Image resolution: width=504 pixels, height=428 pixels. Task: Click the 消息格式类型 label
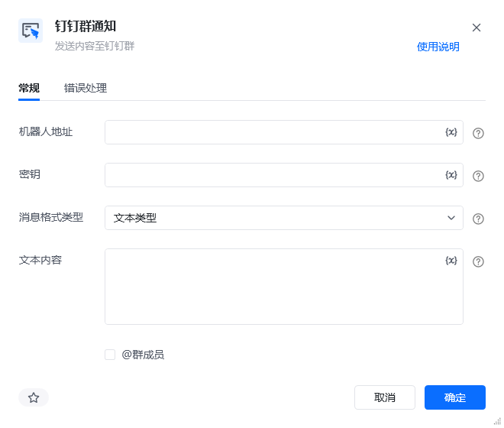point(51,217)
